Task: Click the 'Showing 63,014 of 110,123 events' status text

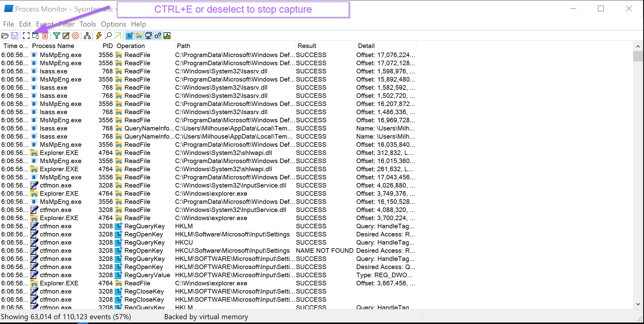Action: click(x=66, y=317)
